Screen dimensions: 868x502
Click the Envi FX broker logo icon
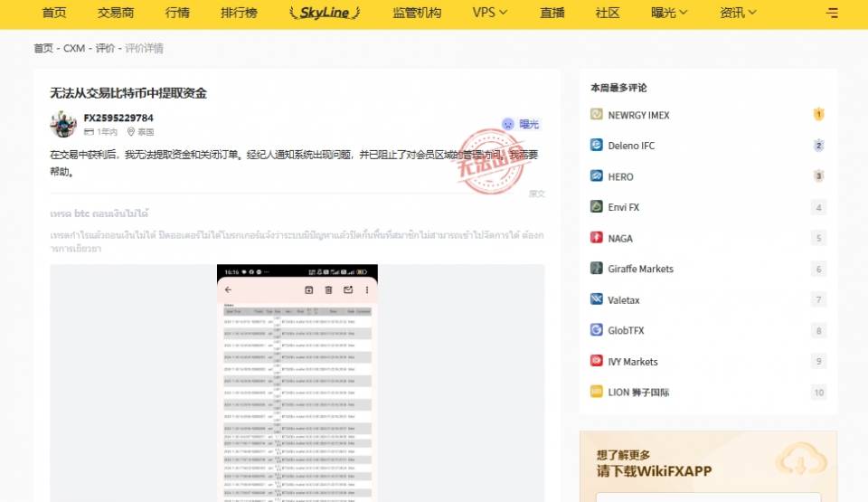coord(596,206)
